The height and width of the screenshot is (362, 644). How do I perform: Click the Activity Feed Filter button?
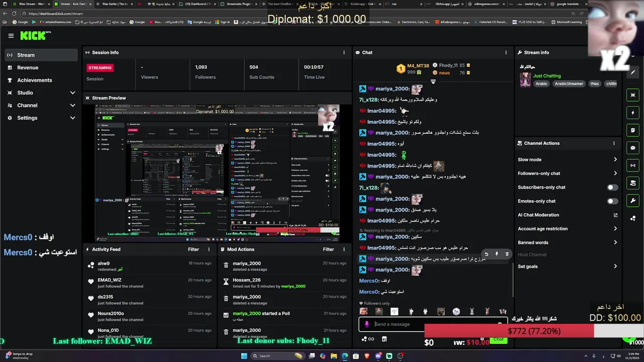tap(193, 249)
